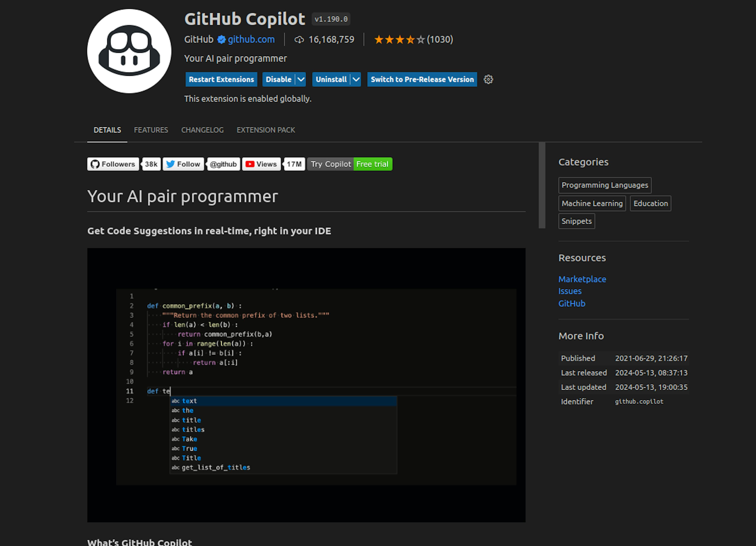Switch to the Details tab
This screenshot has width=756, height=546.
[x=107, y=130]
